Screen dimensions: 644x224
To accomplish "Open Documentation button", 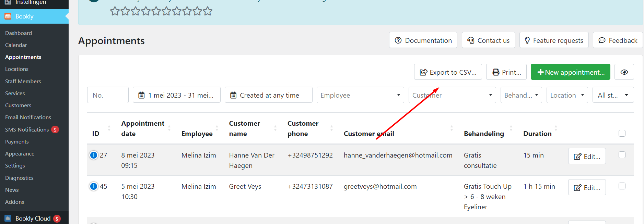I will pyautogui.click(x=423, y=40).
